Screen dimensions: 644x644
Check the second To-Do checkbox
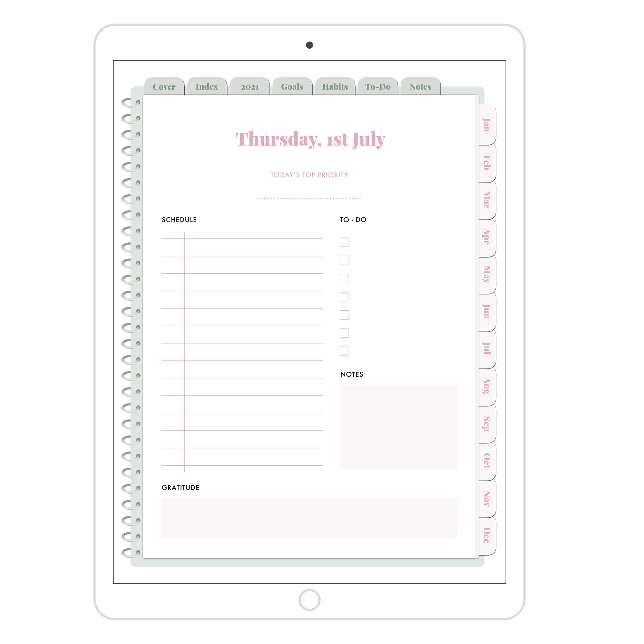(x=344, y=261)
